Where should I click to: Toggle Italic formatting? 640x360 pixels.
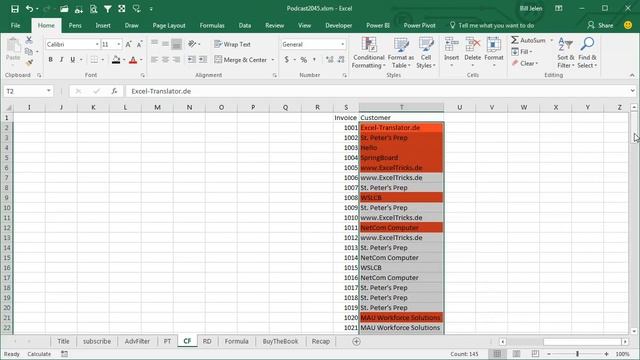click(x=62, y=60)
